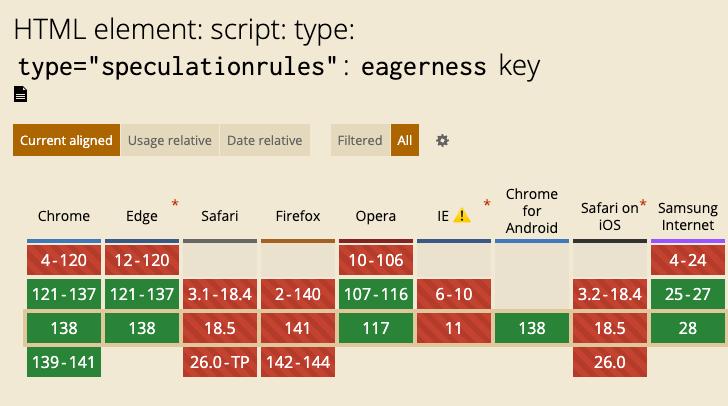Screen dimensions: 728x406
Task: Click the red asterisk next to Edge
Action: (175, 205)
